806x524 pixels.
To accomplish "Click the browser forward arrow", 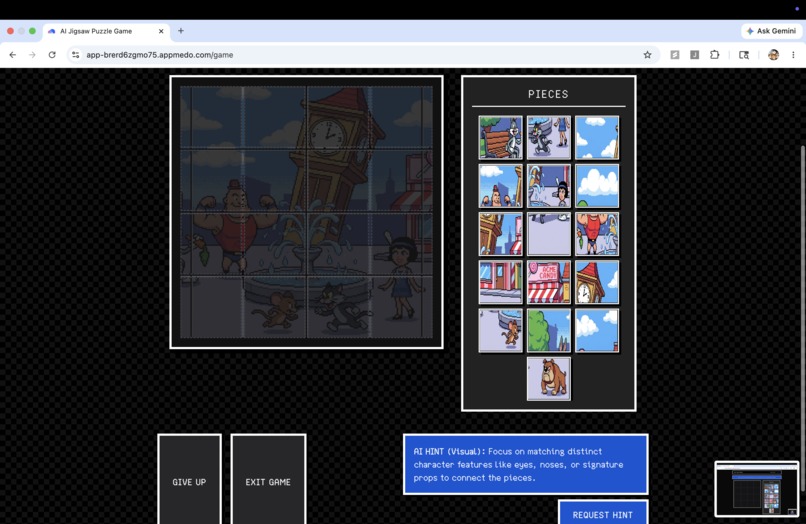I will click(32, 55).
